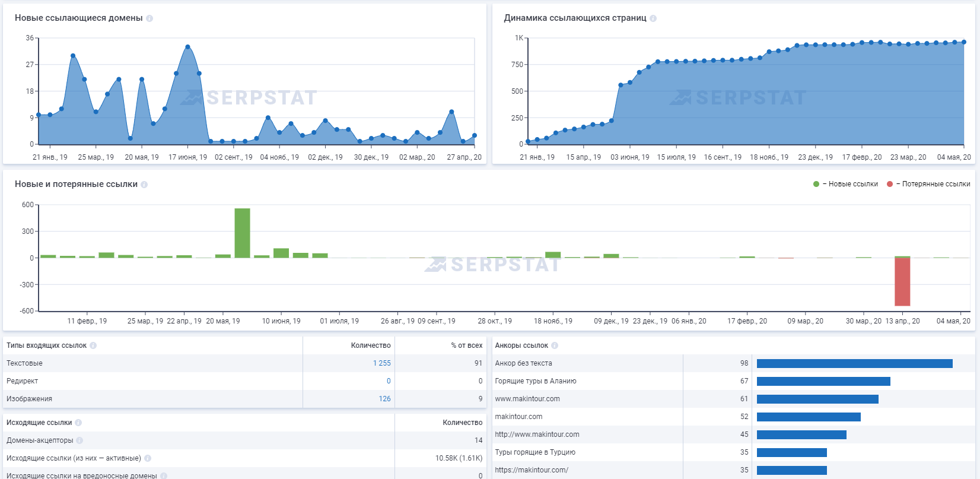The image size is (980, 479).
Task: Open info tooltip for Новые и потерянные ссылки
Action: point(144,185)
